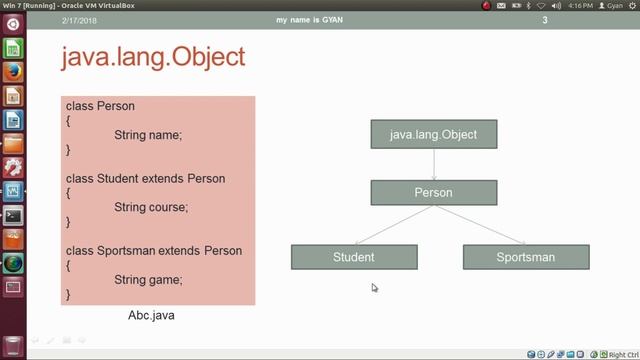Click the Person diagram box
This screenshot has height=360, width=640.
point(434,193)
